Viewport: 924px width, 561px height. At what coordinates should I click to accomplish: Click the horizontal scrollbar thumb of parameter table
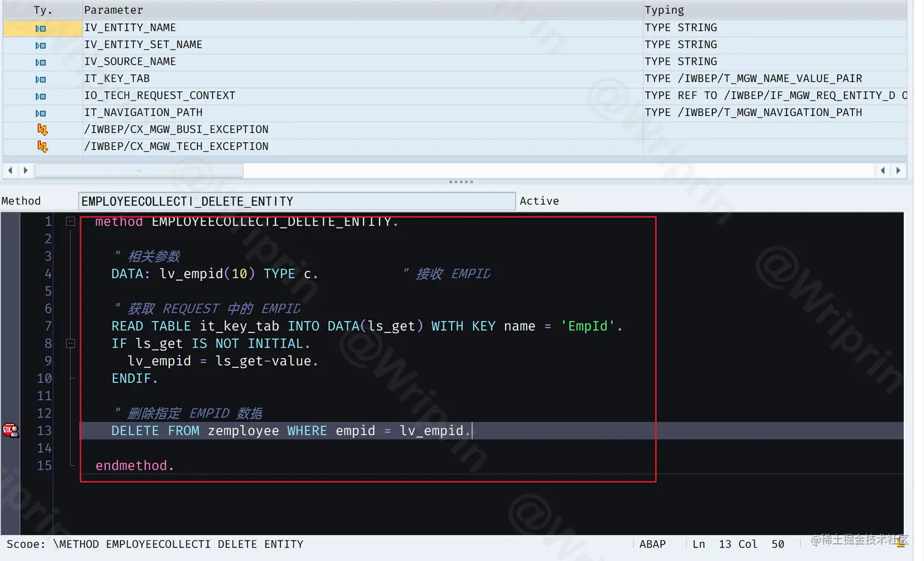pos(139,170)
